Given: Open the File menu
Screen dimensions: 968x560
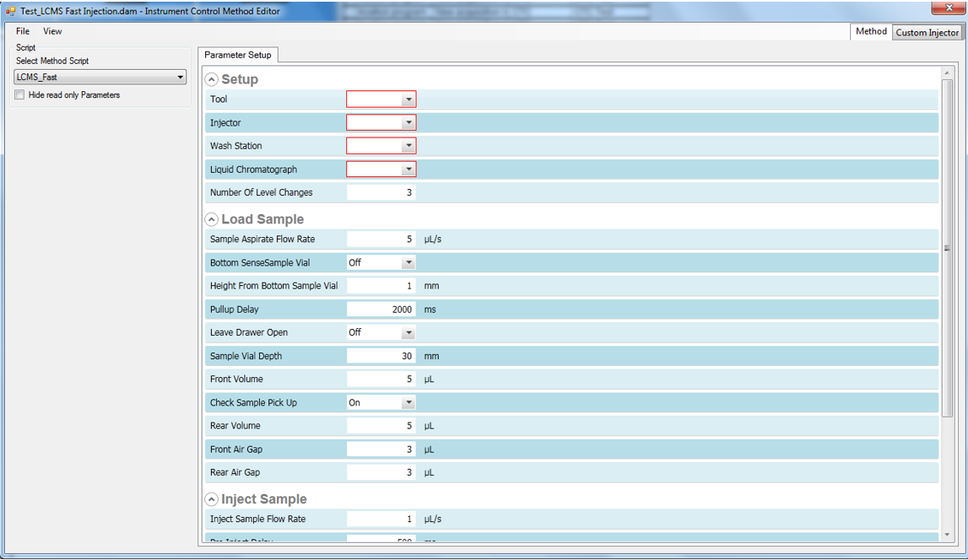Looking at the screenshot, I should tap(23, 31).
